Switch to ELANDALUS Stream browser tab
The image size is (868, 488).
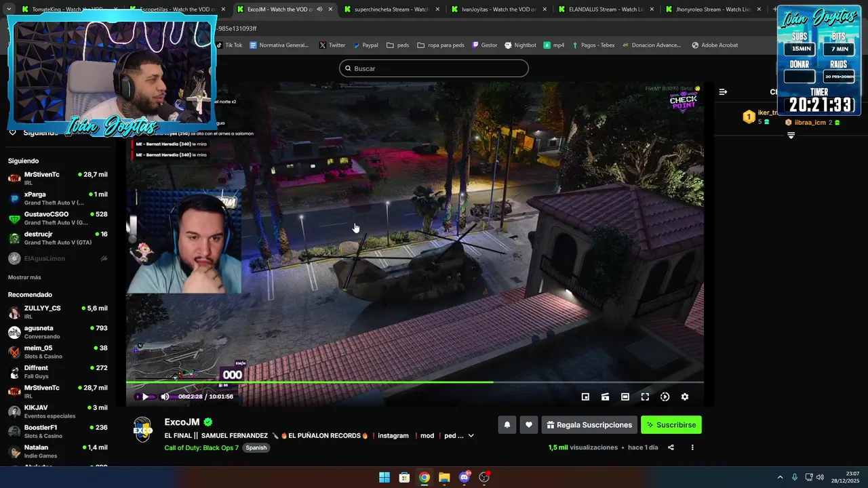click(x=606, y=9)
